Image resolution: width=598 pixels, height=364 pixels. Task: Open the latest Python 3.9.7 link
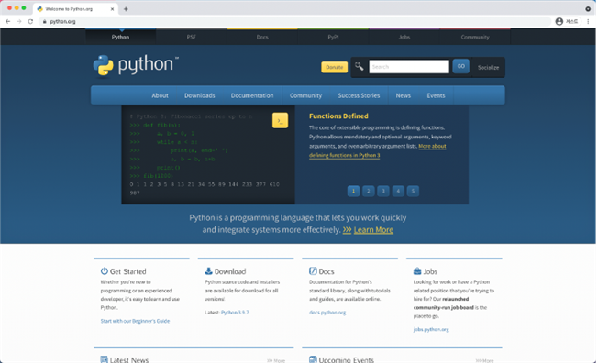point(235,313)
